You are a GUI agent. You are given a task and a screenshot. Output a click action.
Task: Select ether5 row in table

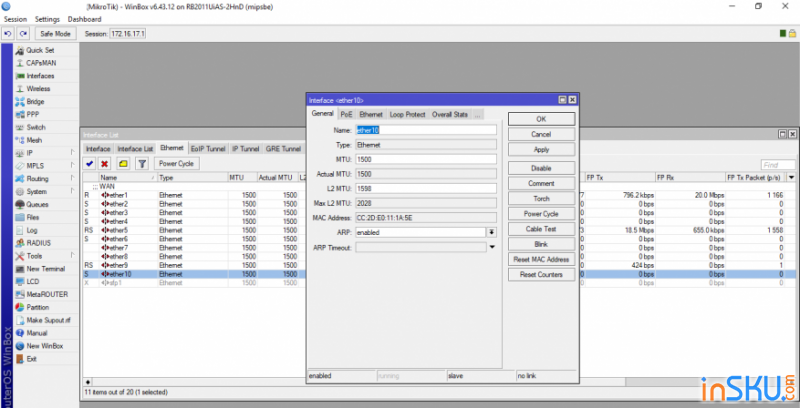tap(439, 230)
